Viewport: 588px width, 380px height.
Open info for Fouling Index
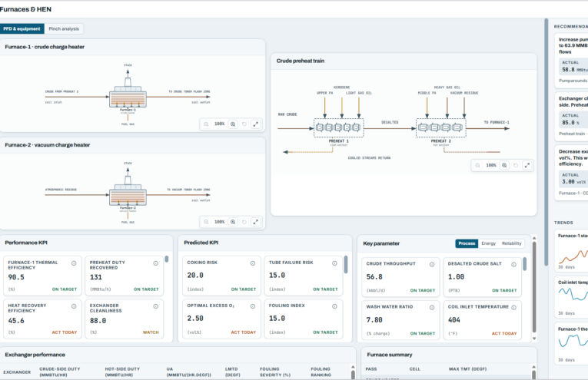334,306
